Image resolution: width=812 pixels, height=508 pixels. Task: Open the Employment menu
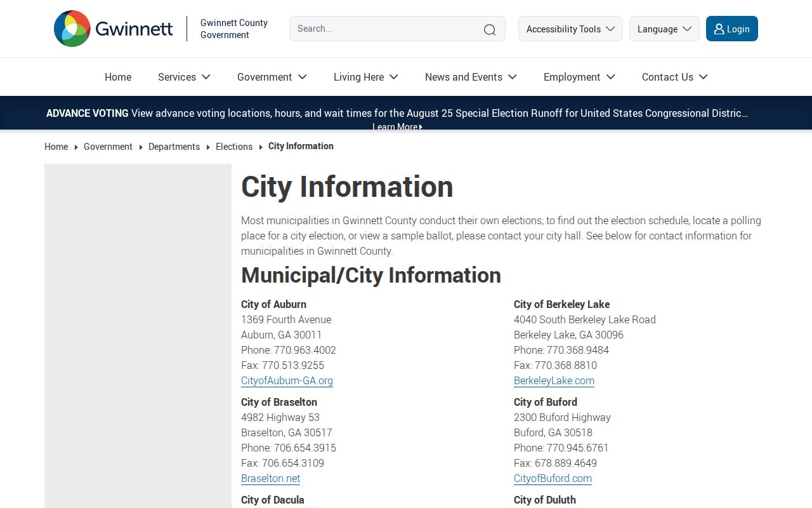579,77
